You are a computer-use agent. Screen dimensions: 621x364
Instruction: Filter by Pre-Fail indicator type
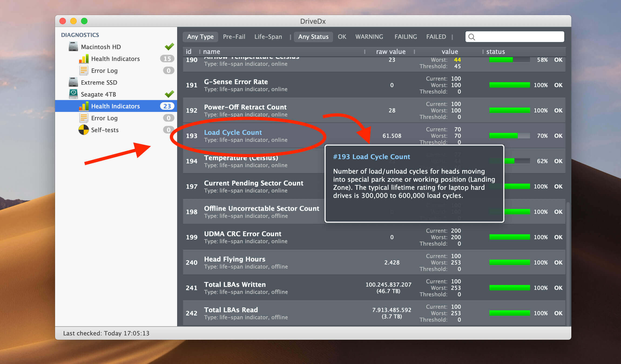[234, 37]
